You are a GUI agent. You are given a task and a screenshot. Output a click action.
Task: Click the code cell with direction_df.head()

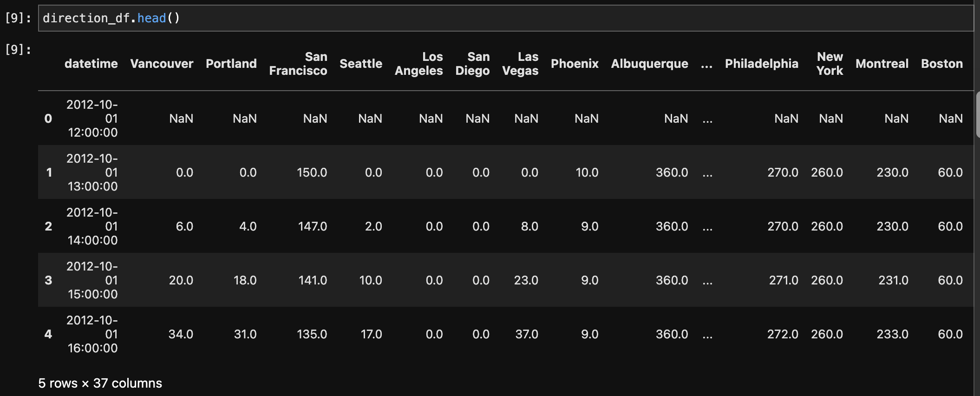pos(505,18)
